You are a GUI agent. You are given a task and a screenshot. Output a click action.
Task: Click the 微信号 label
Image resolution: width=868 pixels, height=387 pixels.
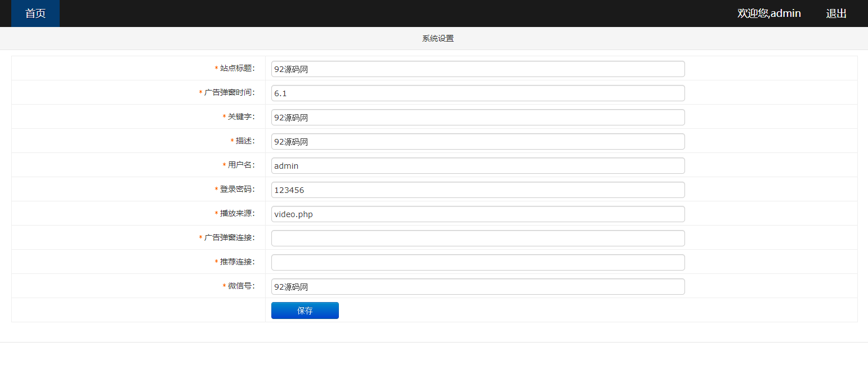tap(241, 286)
